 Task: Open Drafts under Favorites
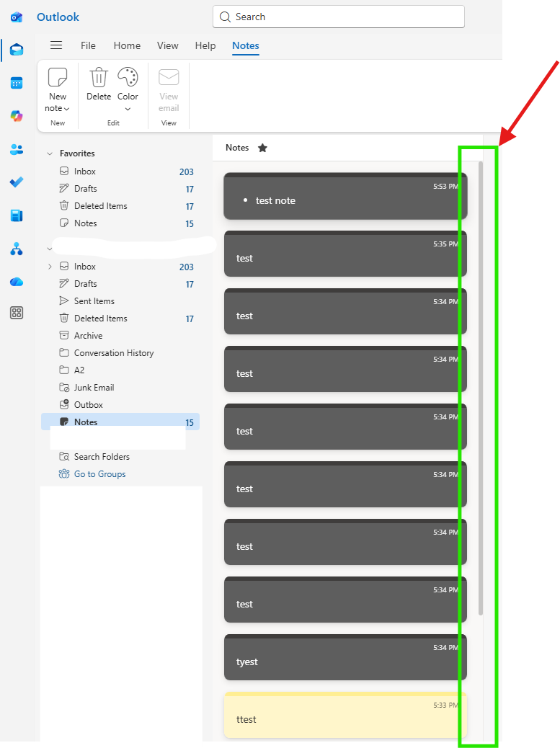coord(120,189)
